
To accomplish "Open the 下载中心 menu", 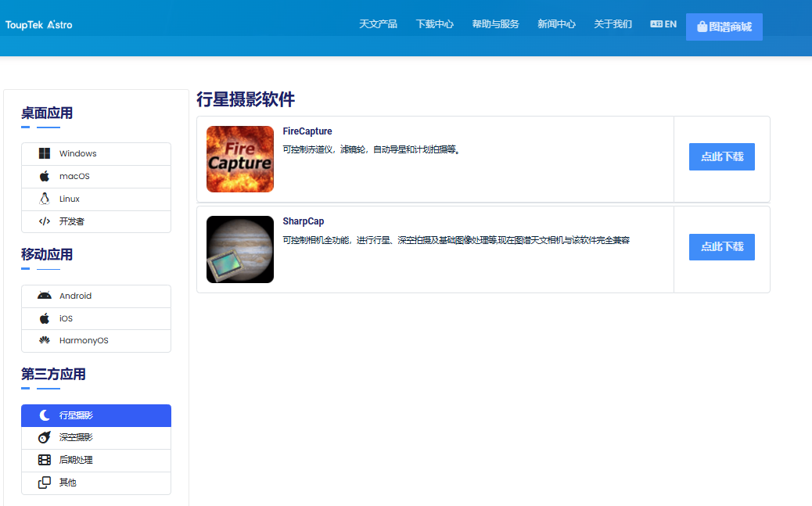I will click(x=434, y=24).
